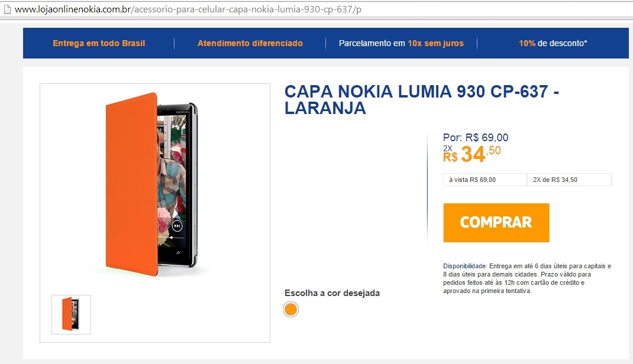Click the 10% de desconto banner item
633x364 pixels.
pyautogui.click(x=553, y=43)
